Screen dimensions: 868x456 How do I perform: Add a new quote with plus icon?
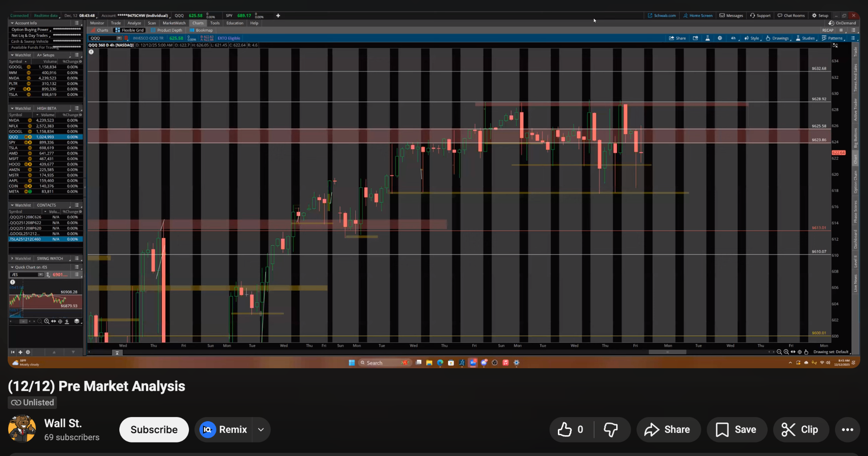coord(278,16)
